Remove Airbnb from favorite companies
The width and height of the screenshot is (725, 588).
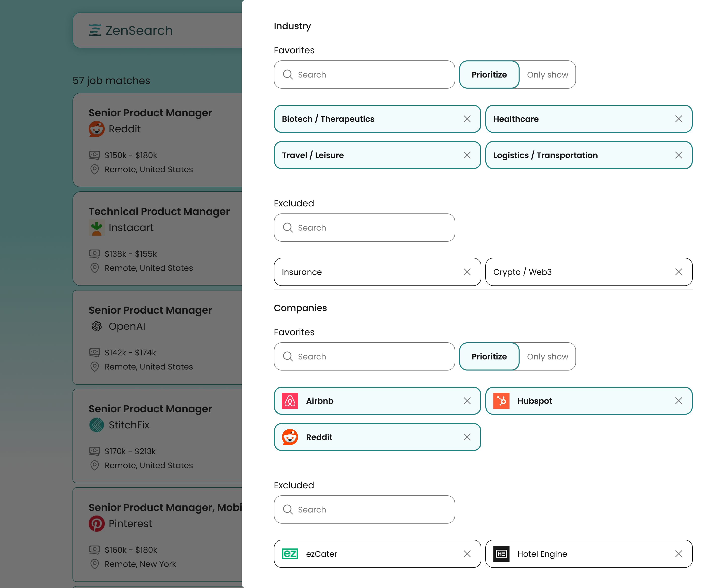467,401
